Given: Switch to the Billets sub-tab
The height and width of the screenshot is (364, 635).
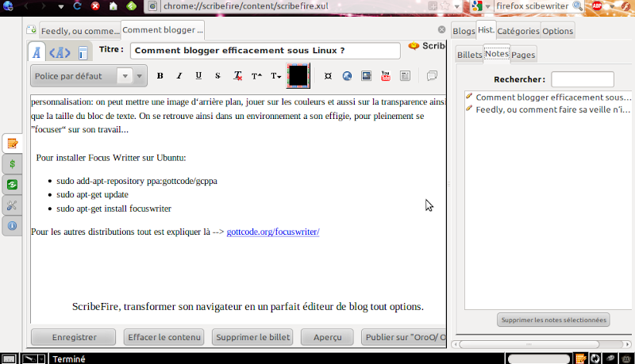Looking at the screenshot, I should [470, 55].
